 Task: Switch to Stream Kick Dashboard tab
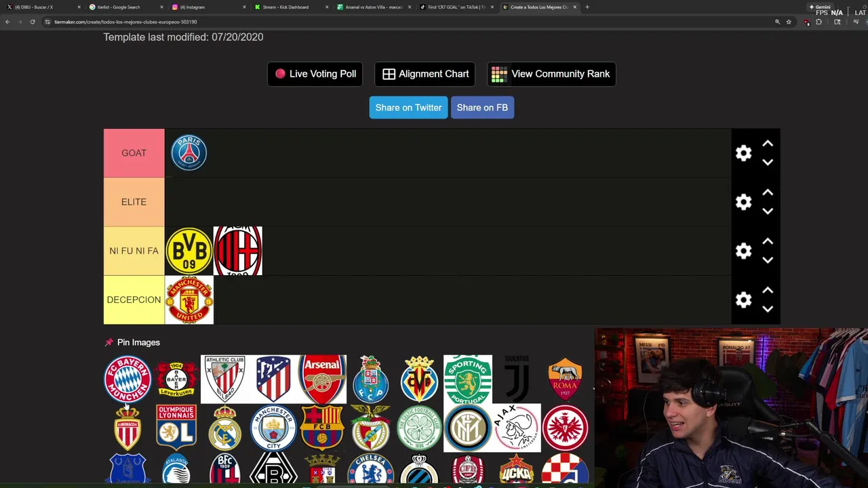coord(291,7)
